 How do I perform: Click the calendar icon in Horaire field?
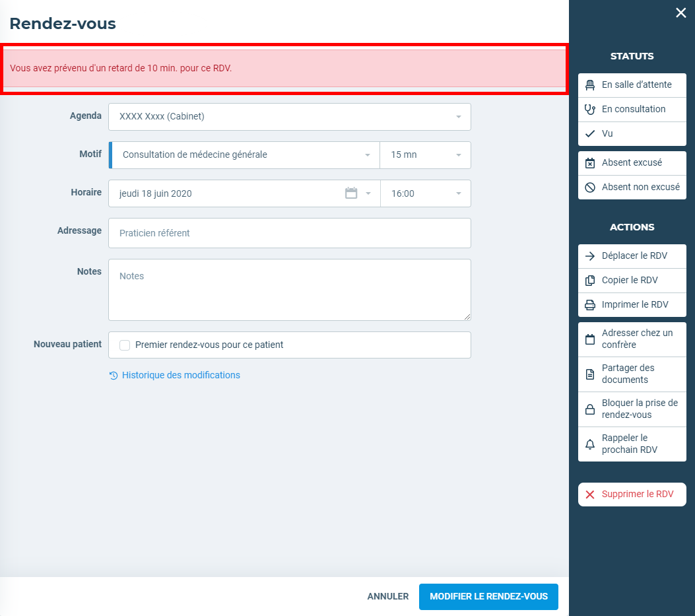pos(351,193)
